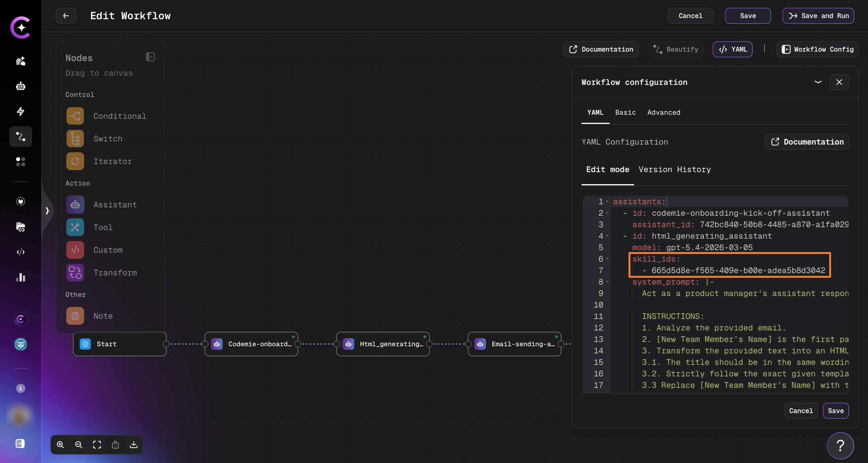Click Cancel in the top header

click(x=690, y=16)
